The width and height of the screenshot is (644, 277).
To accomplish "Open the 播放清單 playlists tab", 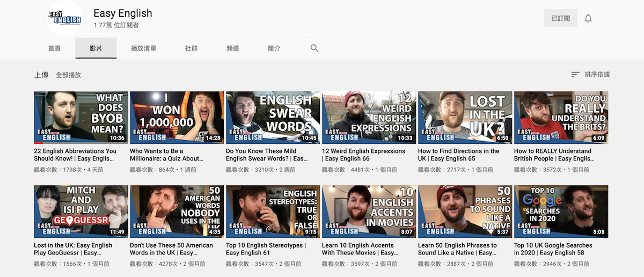I will 144,48.
